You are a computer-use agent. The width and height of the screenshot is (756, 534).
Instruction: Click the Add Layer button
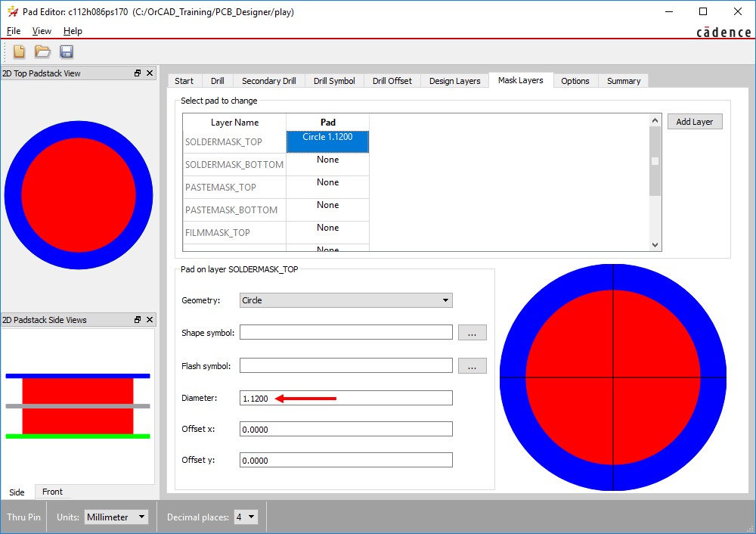click(x=694, y=122)
